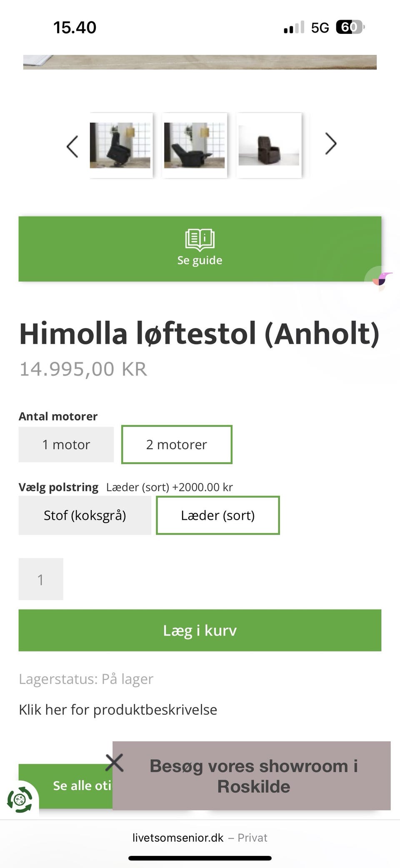
Task: Open the green cookie settings icon
Action: click(x=20, y=800)
